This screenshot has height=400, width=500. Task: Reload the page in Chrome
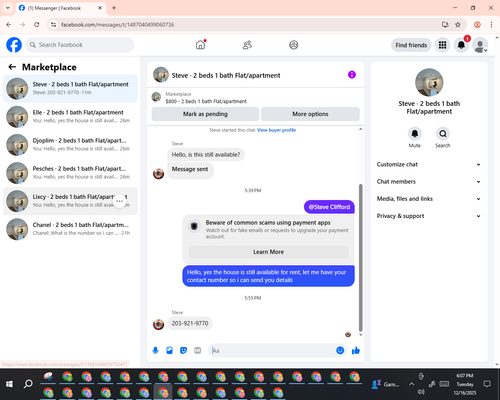pos(37,25)
